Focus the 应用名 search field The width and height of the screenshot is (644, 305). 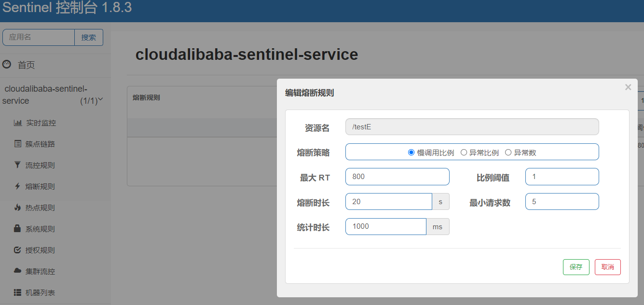pyautogui.click(x=39, y=37)
